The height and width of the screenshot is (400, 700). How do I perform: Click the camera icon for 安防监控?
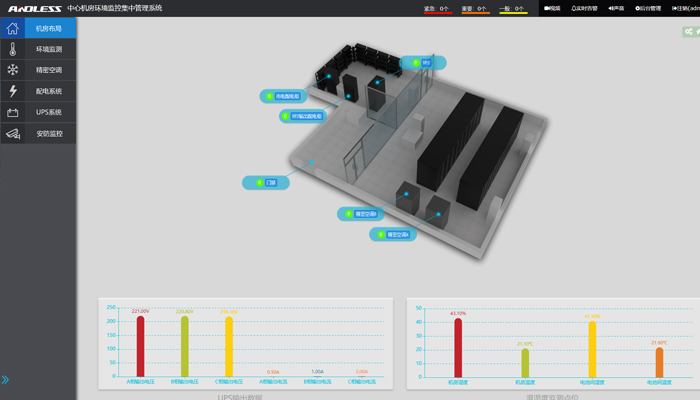[13, 133]
